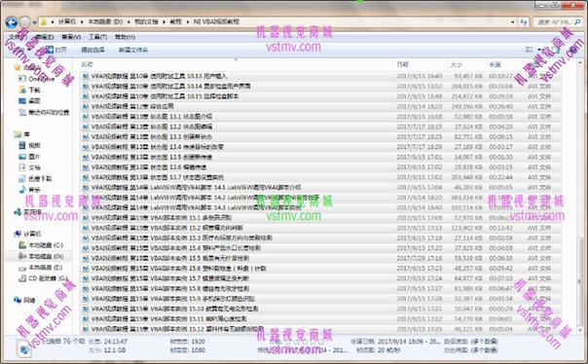This screenshot has height=364, width=588.
Task: Click file icon of 第15章 15.6 row
Action: point(86,269)
